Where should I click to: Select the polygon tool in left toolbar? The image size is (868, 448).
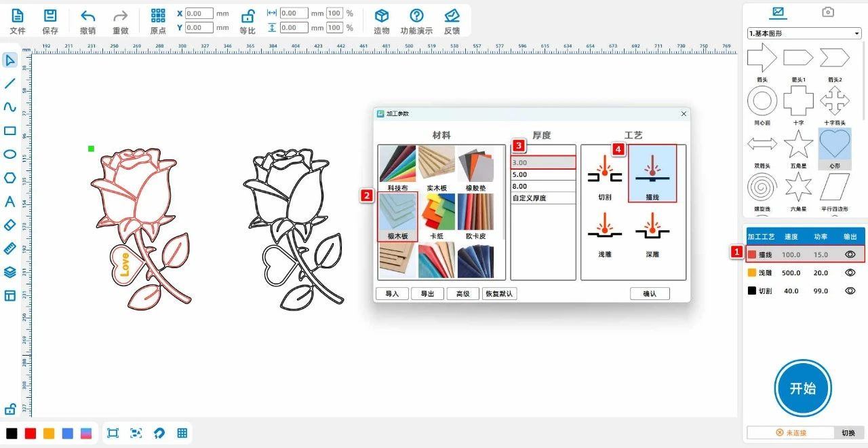click(10, 178)
